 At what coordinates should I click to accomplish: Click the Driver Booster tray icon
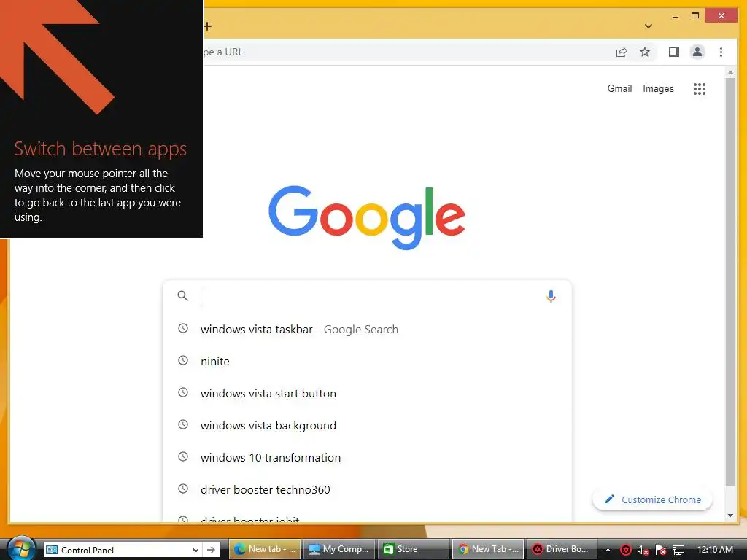click(626, 550)
